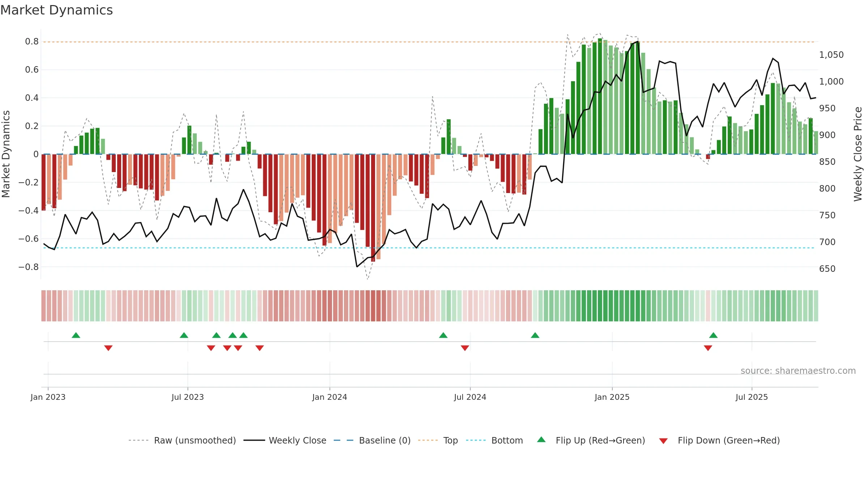The width and height of the screenshot is (868, 488).
Task: Select the green Flip Up triangle shortly before Jul 2024
Action: pos(443,335)
